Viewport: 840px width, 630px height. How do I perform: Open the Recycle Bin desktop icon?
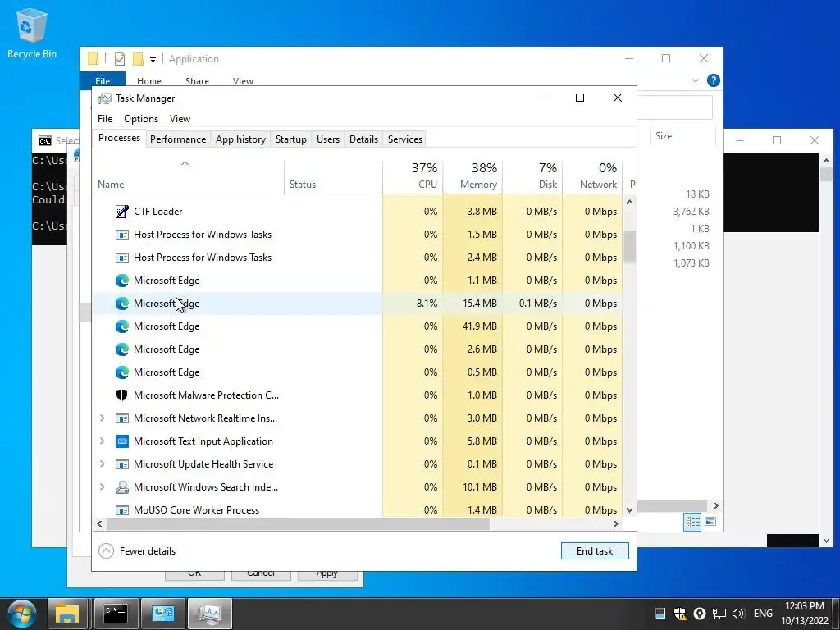(32, 33)
